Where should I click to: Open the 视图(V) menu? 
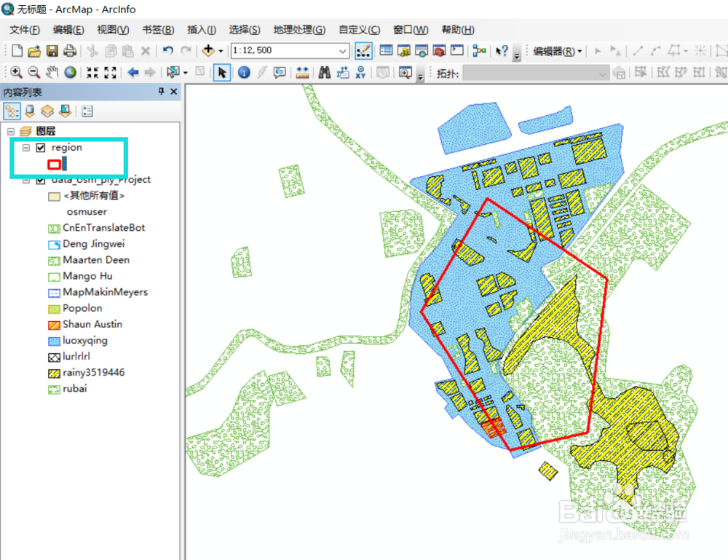coord(113,30)
